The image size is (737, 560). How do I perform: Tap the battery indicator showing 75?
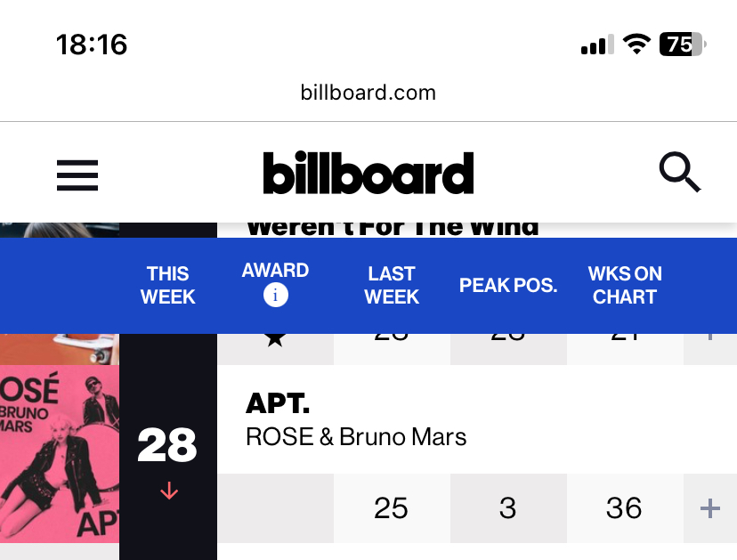point(683,45)
